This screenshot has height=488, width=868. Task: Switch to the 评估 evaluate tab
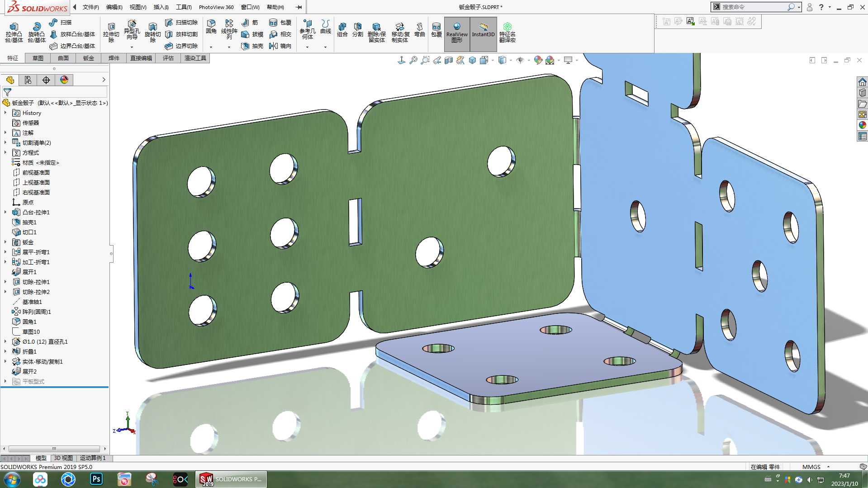[168, 58]
